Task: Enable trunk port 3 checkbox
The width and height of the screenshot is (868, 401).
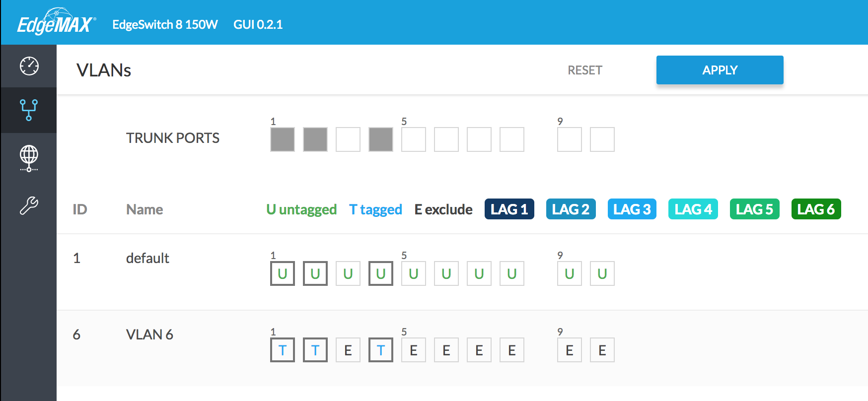Action: pyautogui.click(x=348, y=139)
